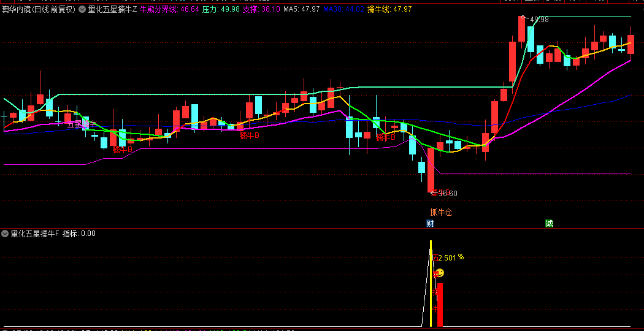
Task: Click the 五星擒牛 signal label on chart
Action: pyautogui.click(x=82, y=124)
